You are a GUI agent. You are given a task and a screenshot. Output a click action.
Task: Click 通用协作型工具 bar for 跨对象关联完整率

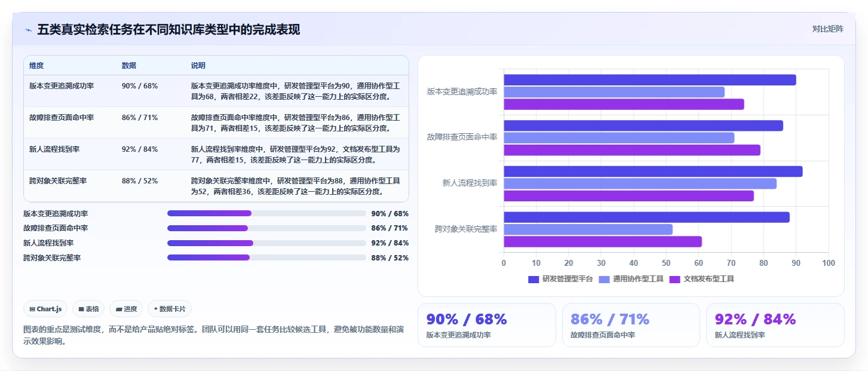588,229
